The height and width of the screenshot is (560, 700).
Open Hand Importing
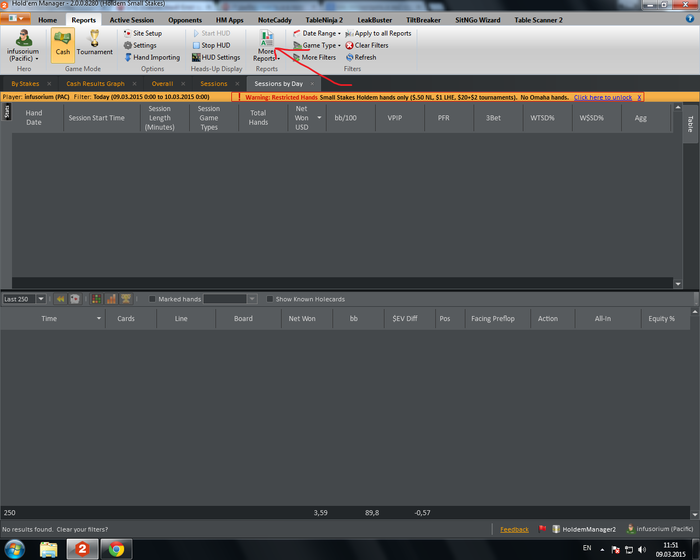[152, 58]
